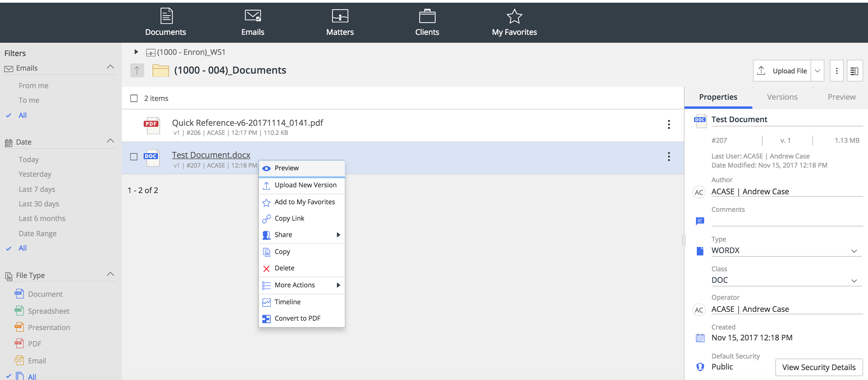
Task: Switch to the Versions tab
Action: tap(782, 97)
